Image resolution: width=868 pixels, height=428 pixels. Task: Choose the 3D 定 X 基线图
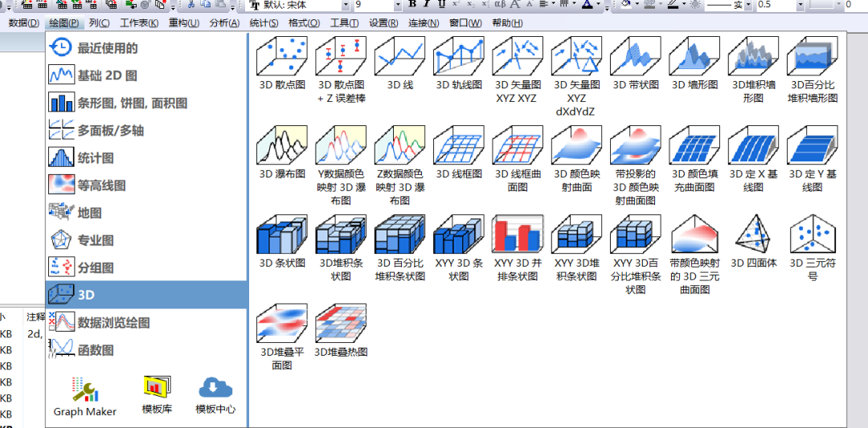coord(753,159)
